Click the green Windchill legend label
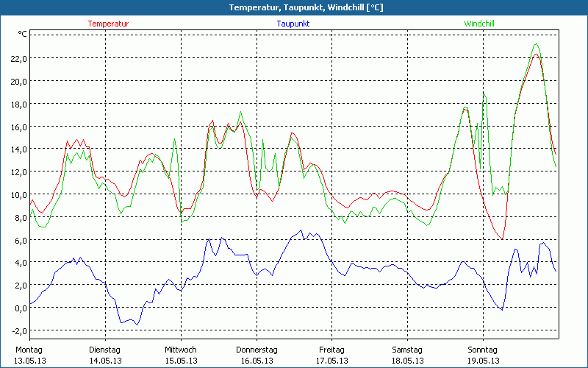 click(479, 24)
